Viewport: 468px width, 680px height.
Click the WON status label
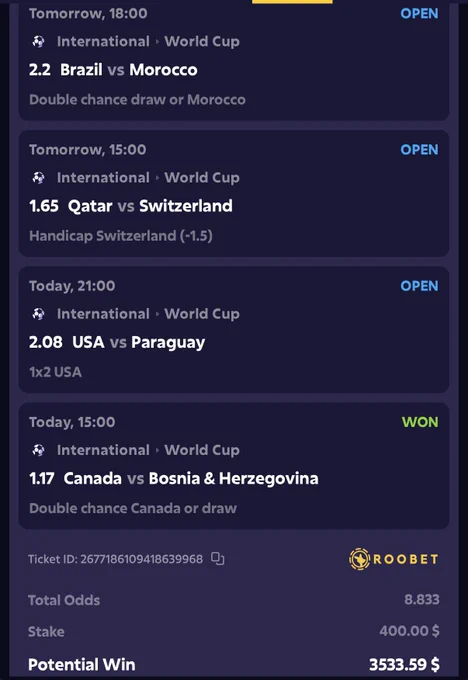[420, 422]
